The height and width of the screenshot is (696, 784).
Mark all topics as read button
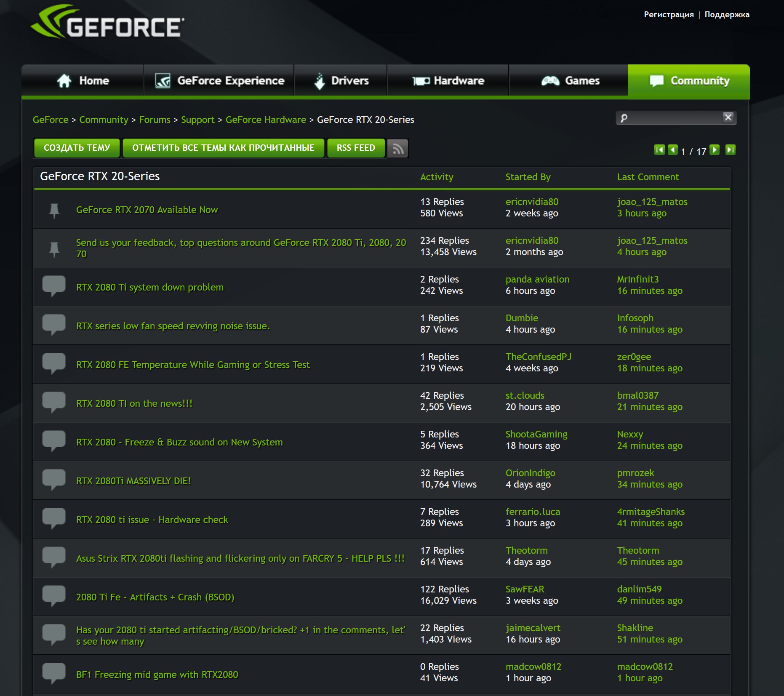(223, 148)
